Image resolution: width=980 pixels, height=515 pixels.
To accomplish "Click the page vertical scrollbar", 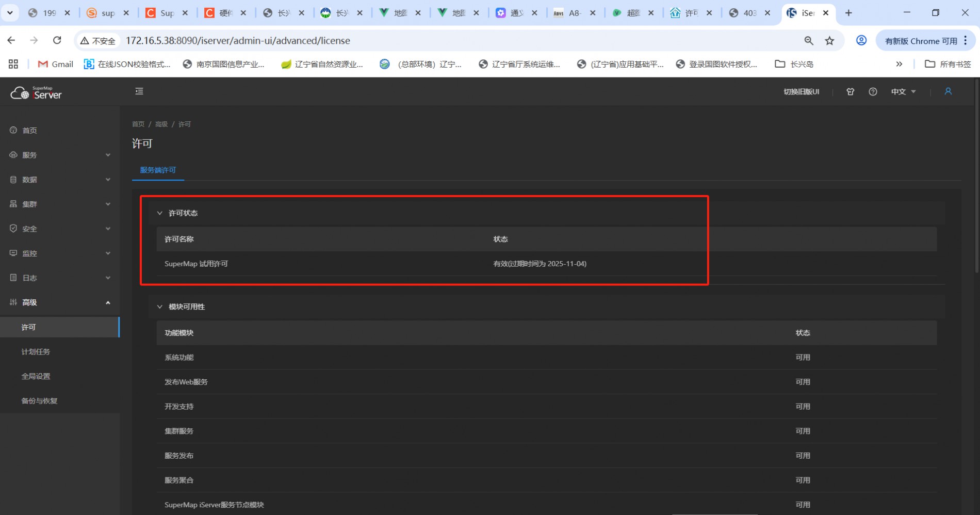I will coord(976,175).
